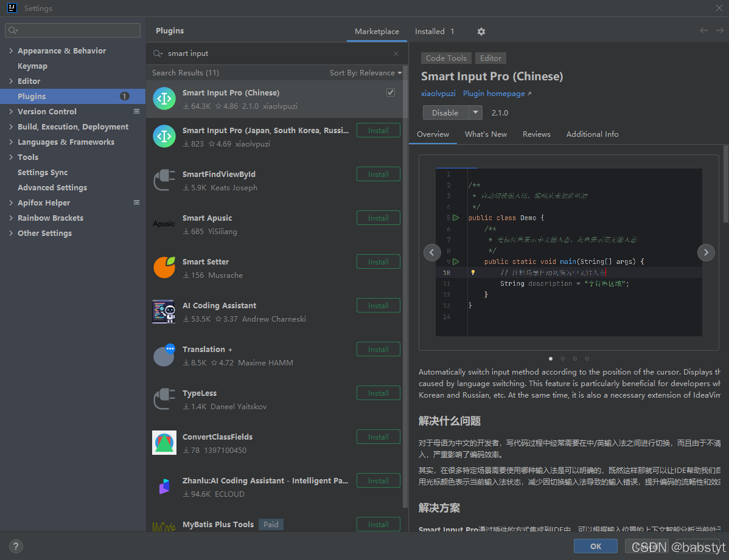
Task: Click the Smart Input Pro (Chinese) plugin icon
Action: [164, 99]
